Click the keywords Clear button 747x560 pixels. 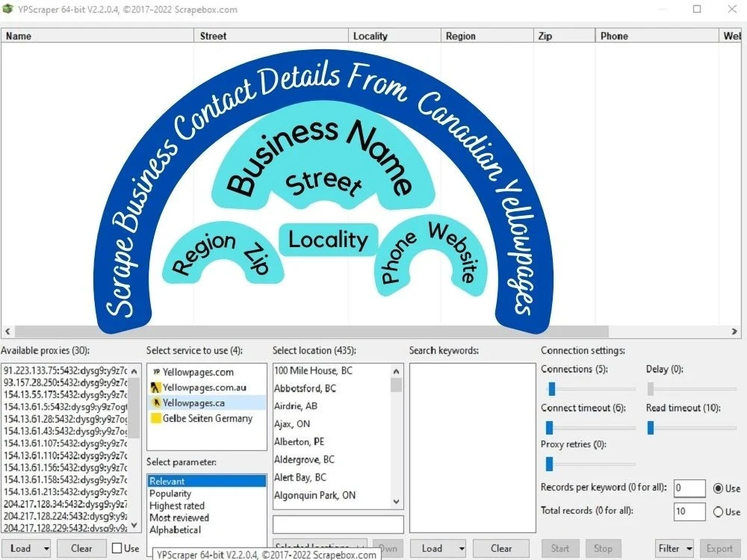tap(501, 549)
